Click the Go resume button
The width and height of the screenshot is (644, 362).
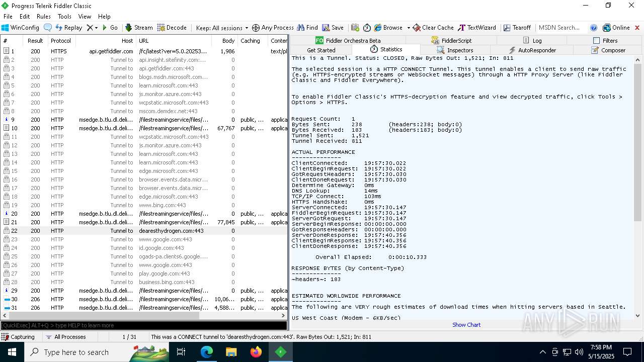(110, 28)
